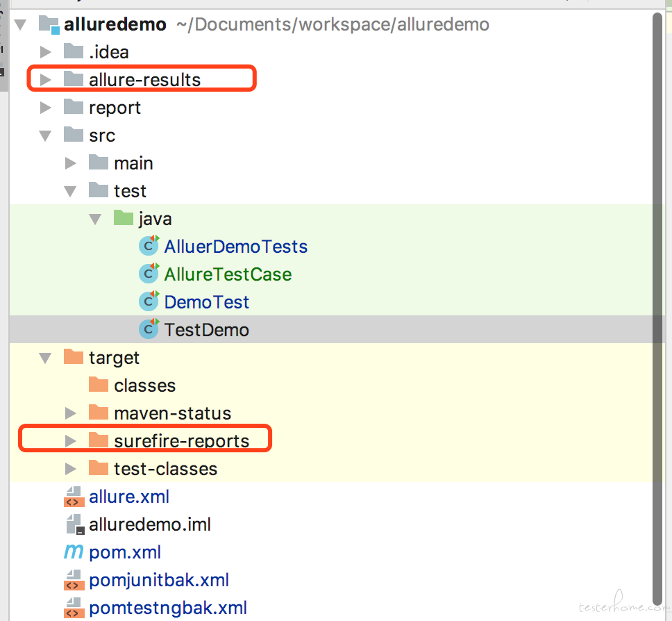Viewport: 672px width, 621px height.
Task: Click the orange target folder icon
Action: (x=74, y=356)
